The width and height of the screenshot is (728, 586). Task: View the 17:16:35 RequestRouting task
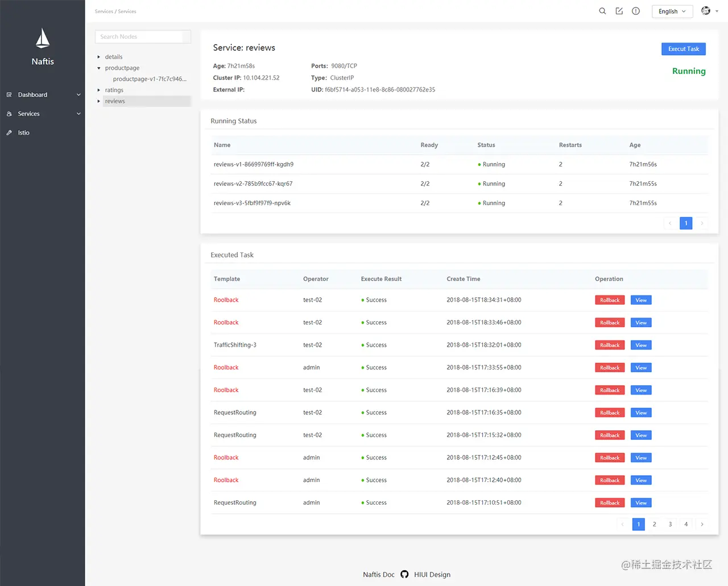click(x=641, y=413)
